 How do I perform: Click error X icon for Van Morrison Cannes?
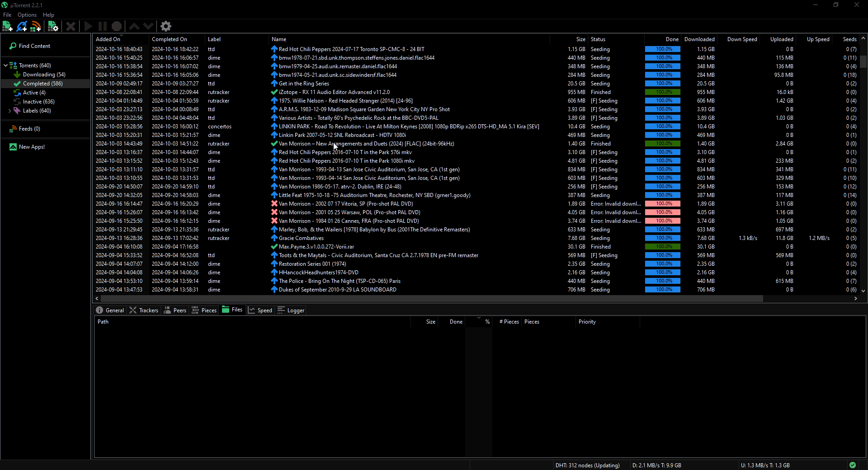click(x=274, y=221)
